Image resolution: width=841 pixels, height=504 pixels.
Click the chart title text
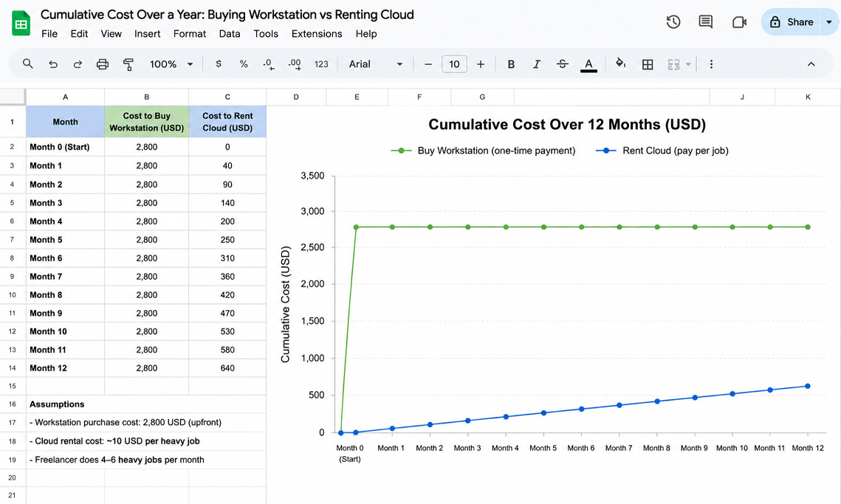tap(567, 125)
